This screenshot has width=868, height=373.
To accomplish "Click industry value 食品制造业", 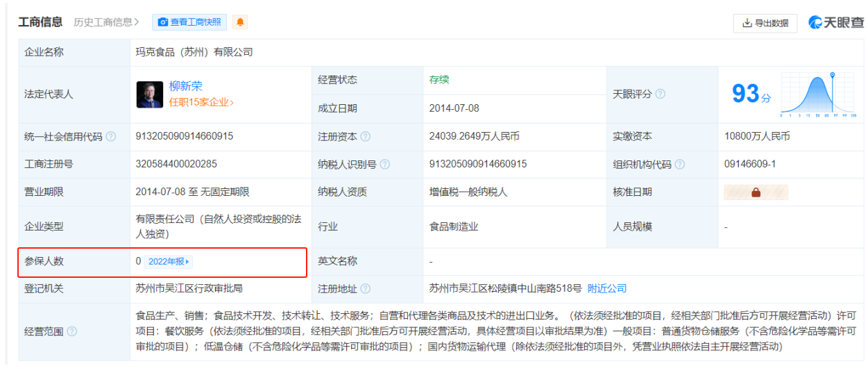I will pyautogui.click(x=454, y=226).
